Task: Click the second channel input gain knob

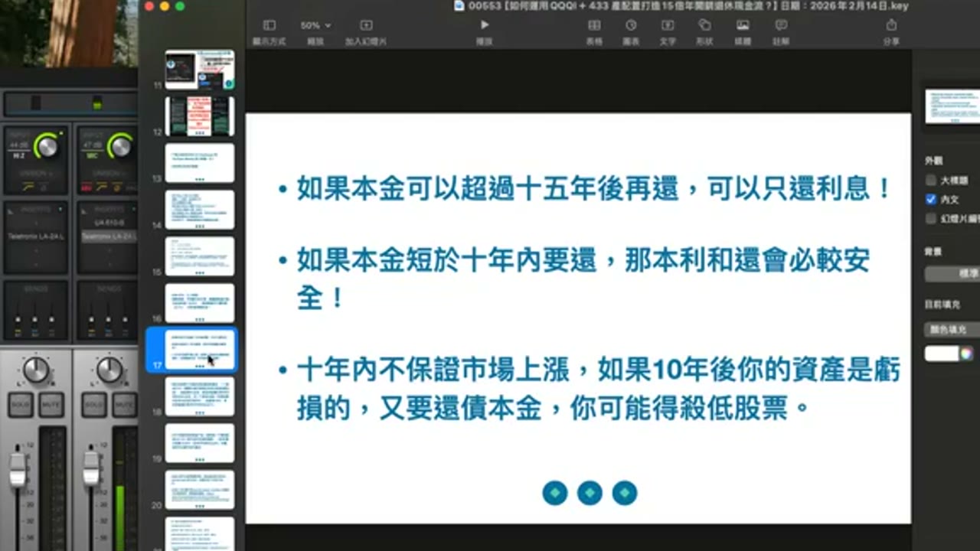Action: coord(120,145)
